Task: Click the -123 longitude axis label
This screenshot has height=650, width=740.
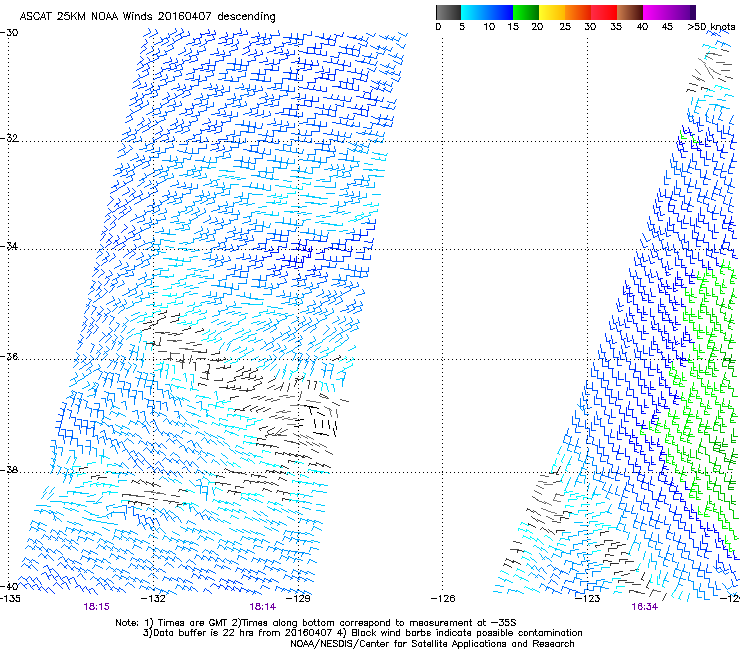Action: pyautogui.click(x=587, y=599)
